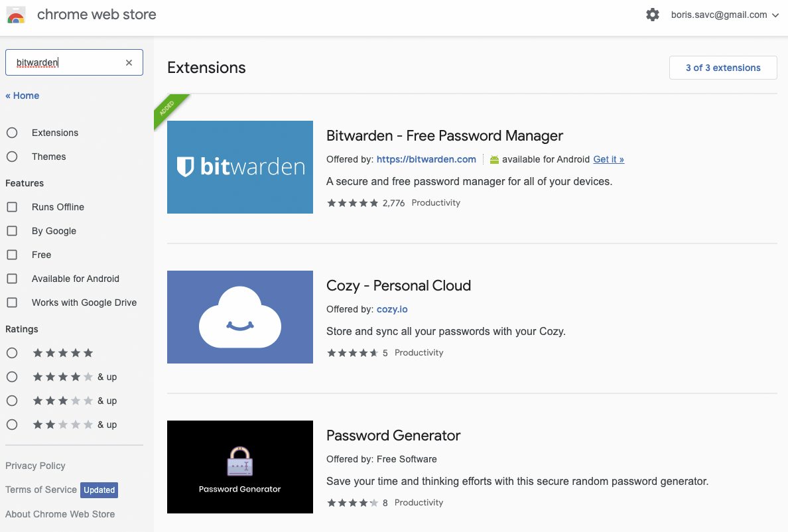Click the green Android robot icon

[495, 160]
